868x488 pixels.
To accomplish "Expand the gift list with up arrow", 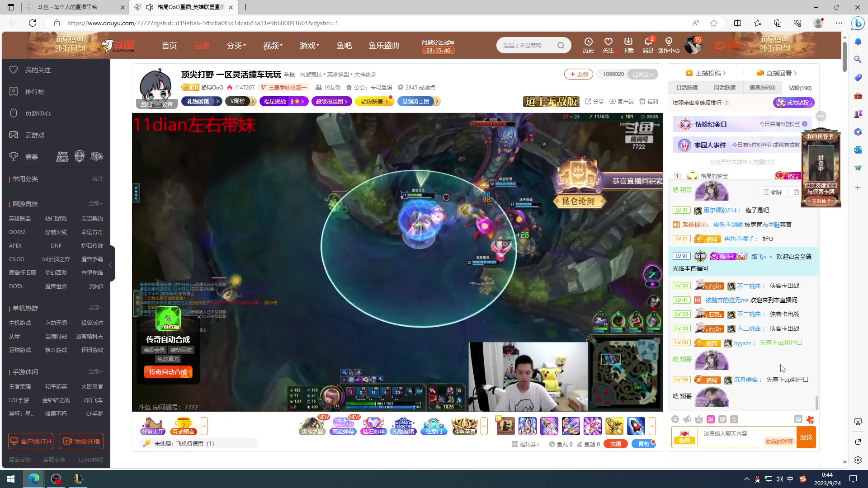I will tap(652, 426).
